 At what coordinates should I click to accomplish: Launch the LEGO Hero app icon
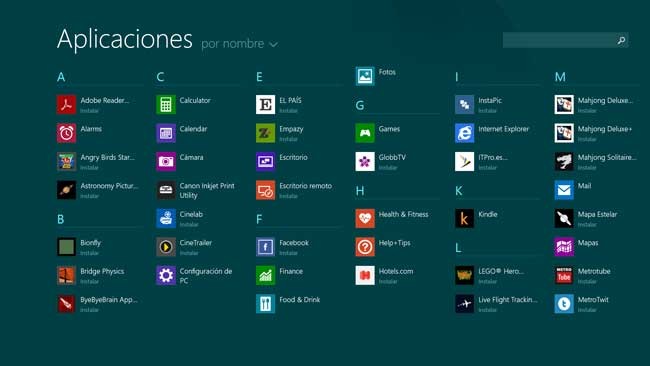(464, 276)
